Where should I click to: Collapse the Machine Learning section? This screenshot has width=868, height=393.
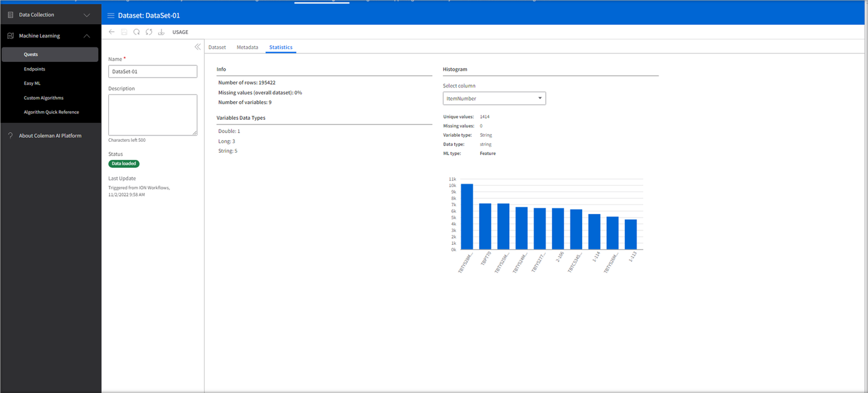(87, 35)
